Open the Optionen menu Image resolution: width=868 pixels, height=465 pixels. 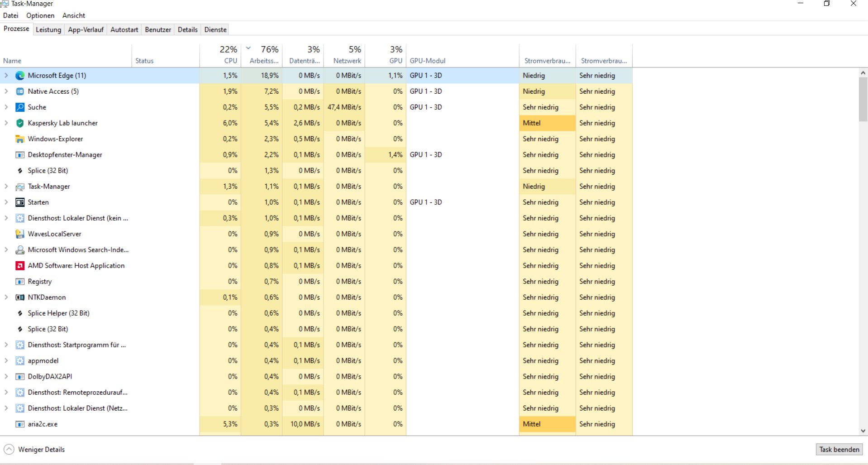(40, 15)
